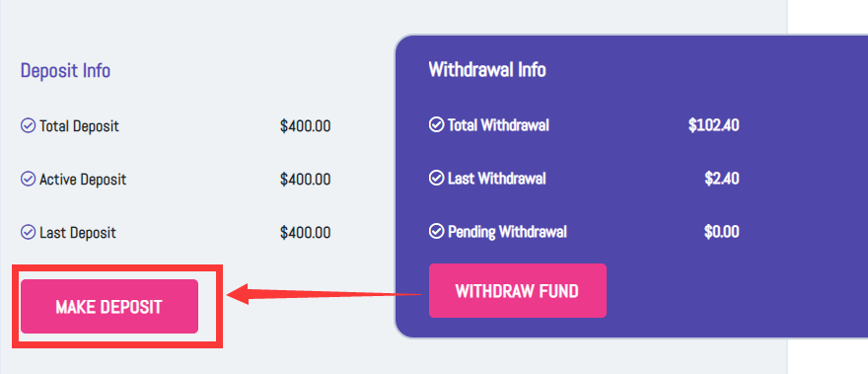Click the check icon beside Last Withdrawal
The height and width of the screenshot is (374, 868).
(436, 178)
